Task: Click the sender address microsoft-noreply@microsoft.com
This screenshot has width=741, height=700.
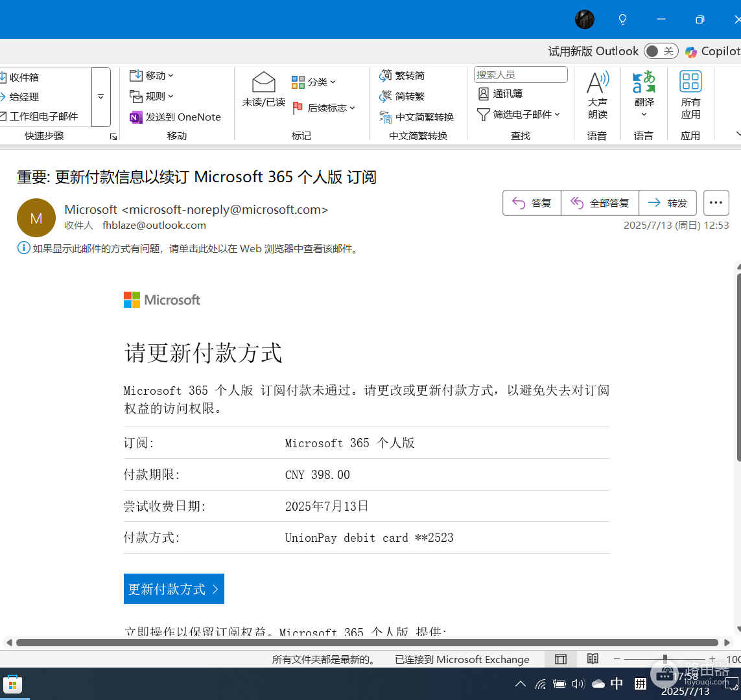Action: click(224, 210)
